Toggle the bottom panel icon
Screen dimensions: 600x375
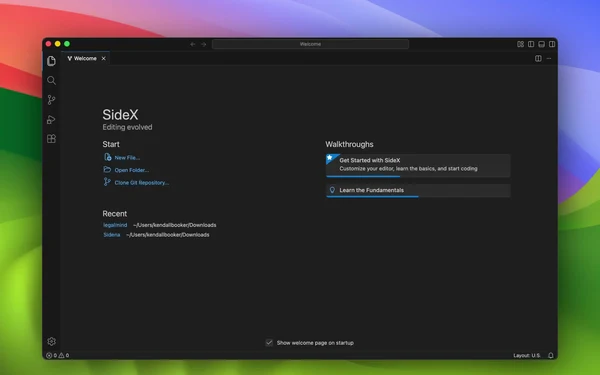coord(541,44)
